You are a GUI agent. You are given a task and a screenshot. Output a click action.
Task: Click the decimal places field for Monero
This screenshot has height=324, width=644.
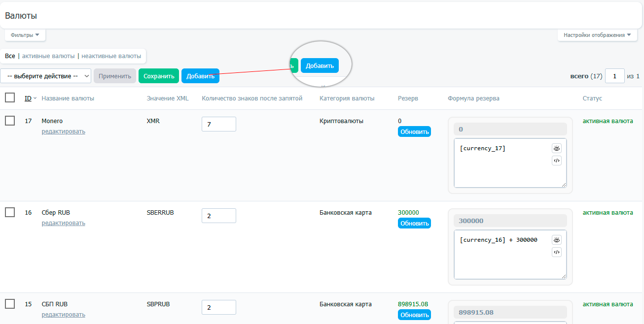[x=218, y=124]
